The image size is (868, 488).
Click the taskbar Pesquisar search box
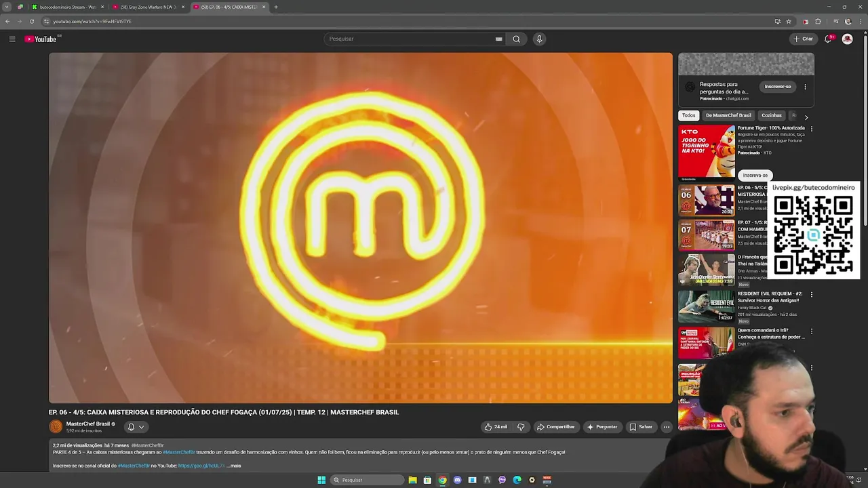(367, 480)
